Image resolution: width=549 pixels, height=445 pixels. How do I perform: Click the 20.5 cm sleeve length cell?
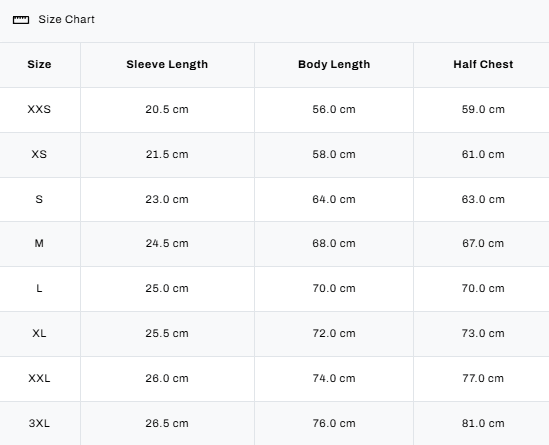[167, 109]
